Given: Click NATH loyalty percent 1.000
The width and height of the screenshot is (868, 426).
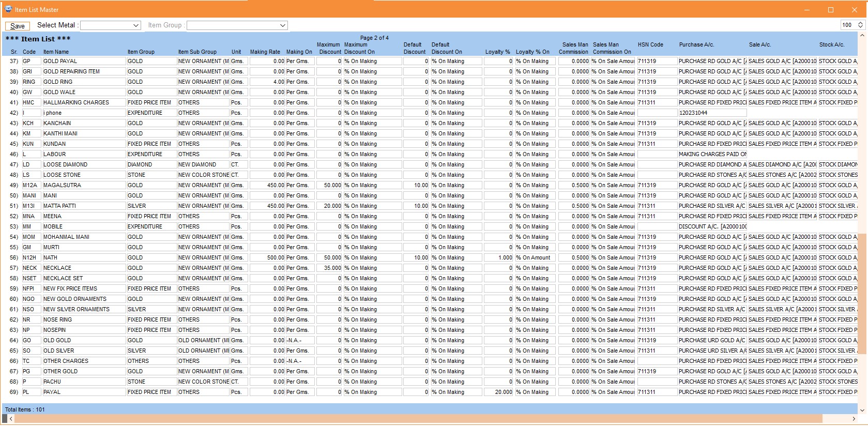Looking at the screenshot, I should pos(498,257).
